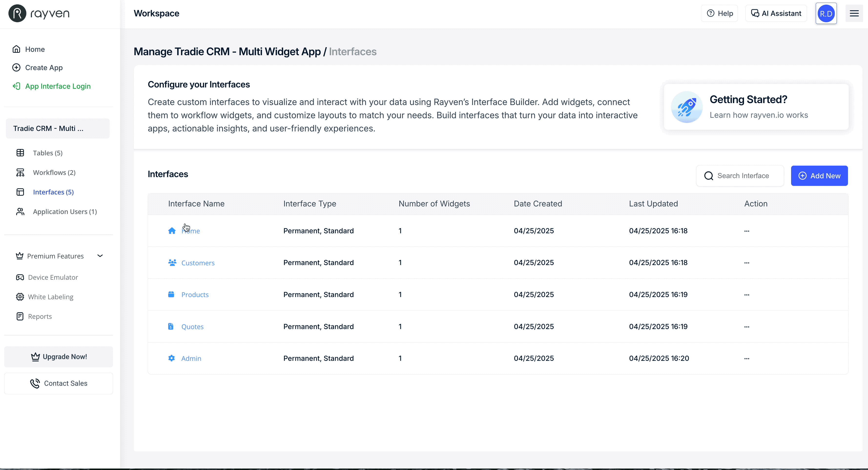Open the Quotes interface link
Viewport: 868px width, 470px height.
(x=192, y=327)
